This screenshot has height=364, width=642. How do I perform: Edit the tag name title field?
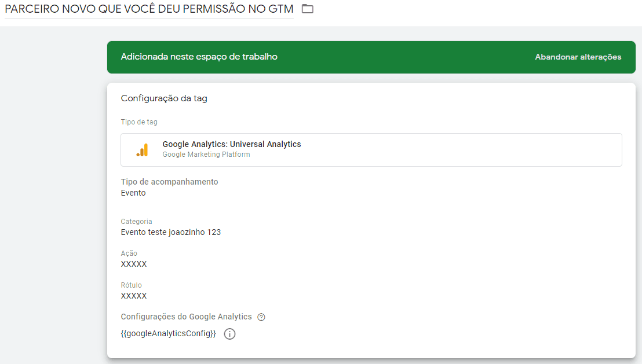point(149,9)
